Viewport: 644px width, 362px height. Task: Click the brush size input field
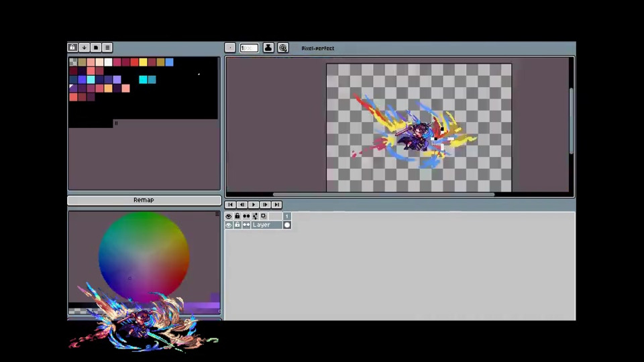249,48
